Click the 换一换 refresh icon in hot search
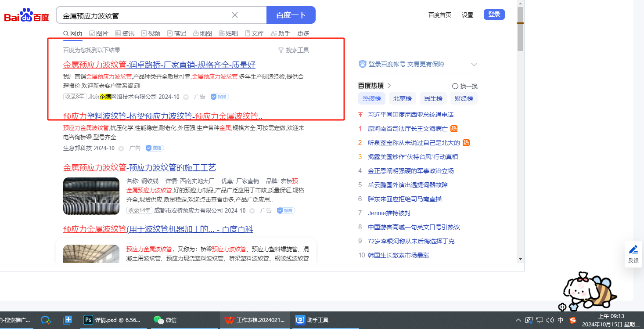644x329 pixels. (x=455, y=86)
